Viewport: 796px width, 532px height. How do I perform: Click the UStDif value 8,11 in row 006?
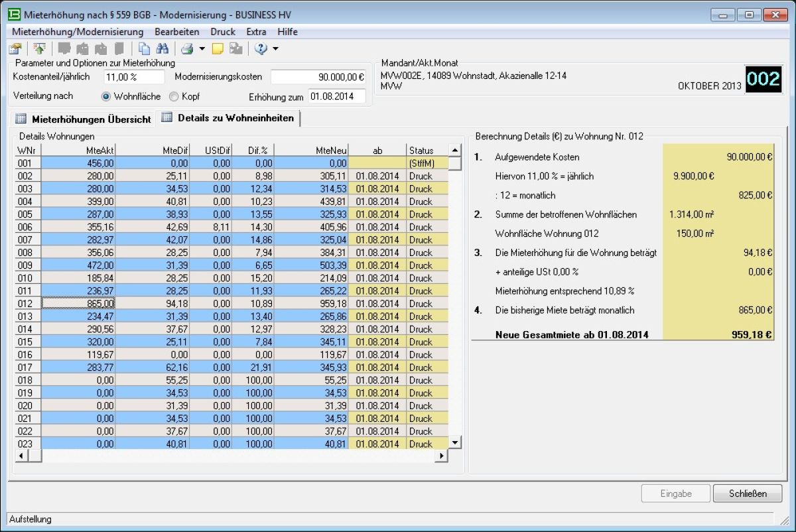[210, 227]
